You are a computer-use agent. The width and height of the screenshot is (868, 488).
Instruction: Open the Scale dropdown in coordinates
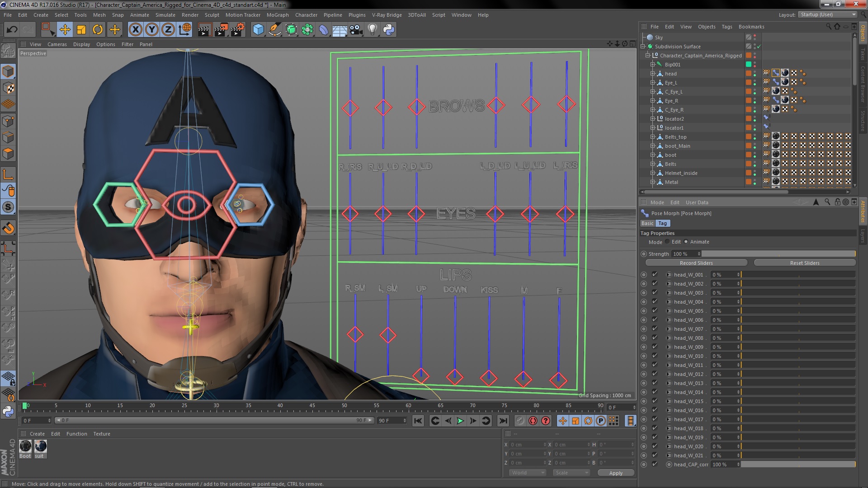pos(571,473)
